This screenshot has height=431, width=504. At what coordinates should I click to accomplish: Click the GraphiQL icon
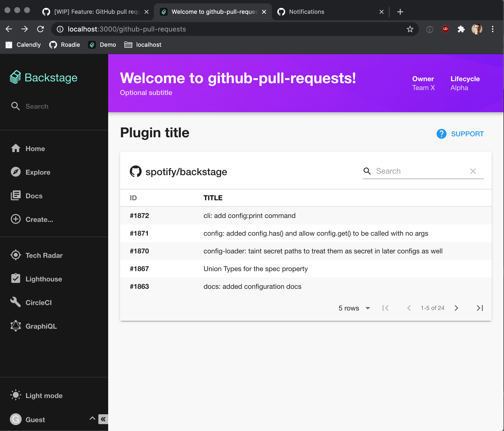point(15,326)
